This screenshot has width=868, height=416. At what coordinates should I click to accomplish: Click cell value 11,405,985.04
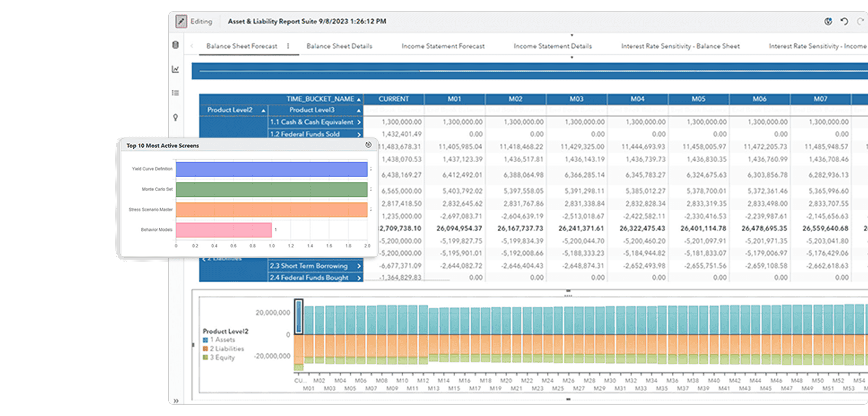pyautogui.click(x=460, y=147)
